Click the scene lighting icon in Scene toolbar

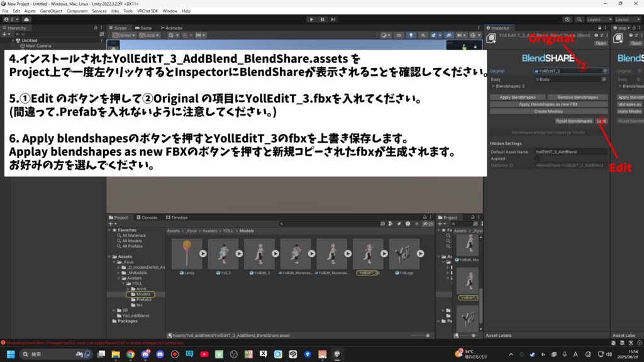[411, 35]
